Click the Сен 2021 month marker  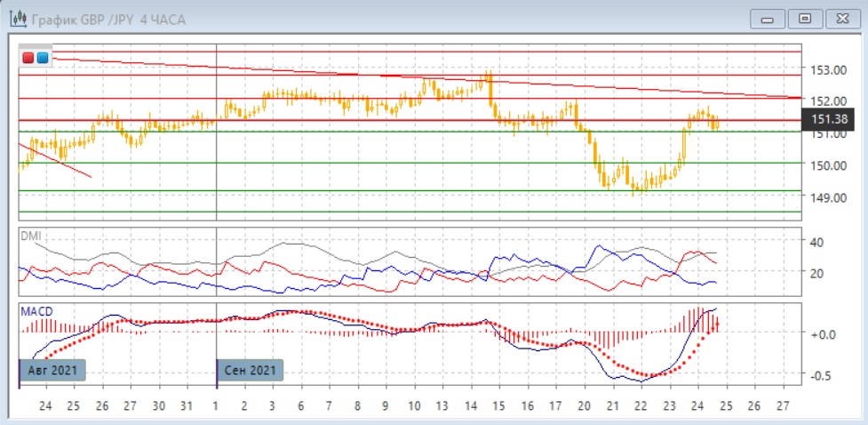[x=250, y=370]
